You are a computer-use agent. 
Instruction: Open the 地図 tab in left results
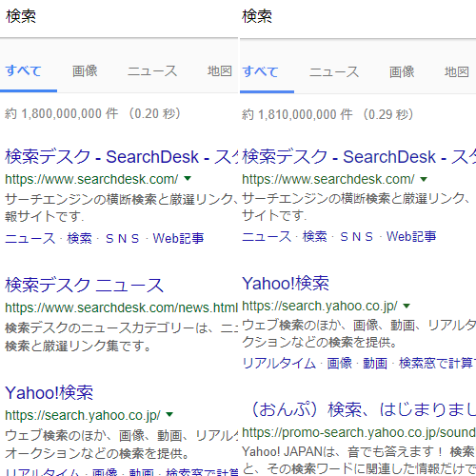pyautogui.click(x=220, y=70)
